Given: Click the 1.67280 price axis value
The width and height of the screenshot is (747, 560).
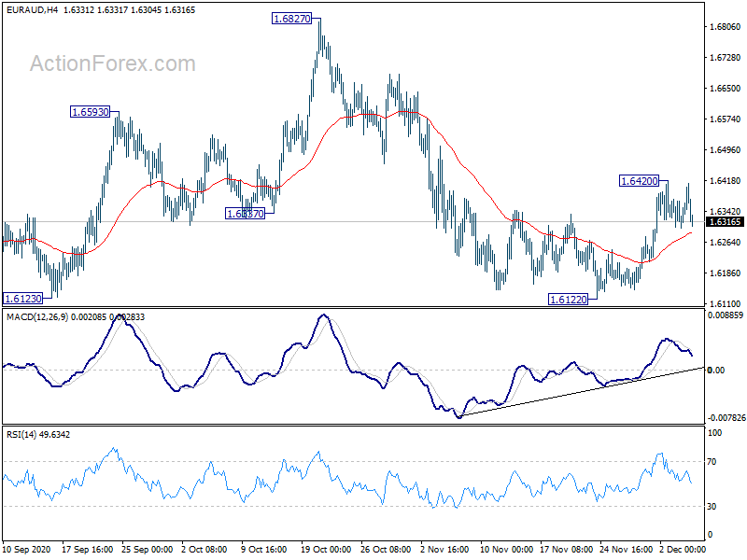Looking at the screenshot, I should [726, 58].
